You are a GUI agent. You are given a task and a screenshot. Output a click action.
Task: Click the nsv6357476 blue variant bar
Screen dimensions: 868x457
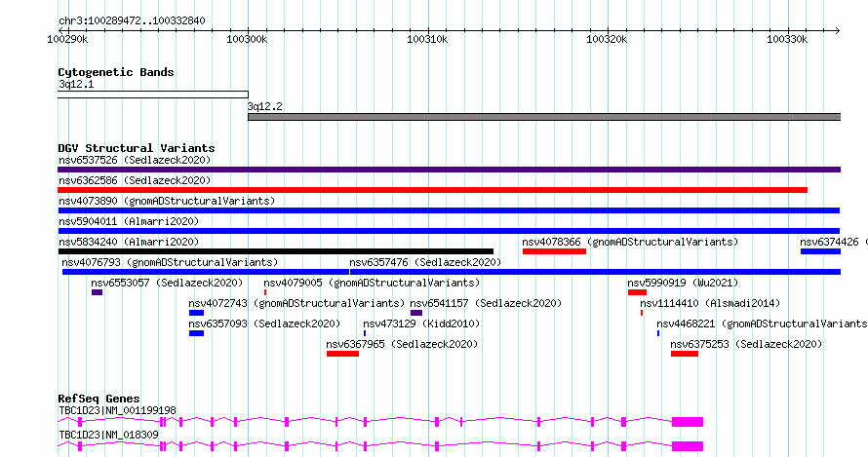coord(595,272)
